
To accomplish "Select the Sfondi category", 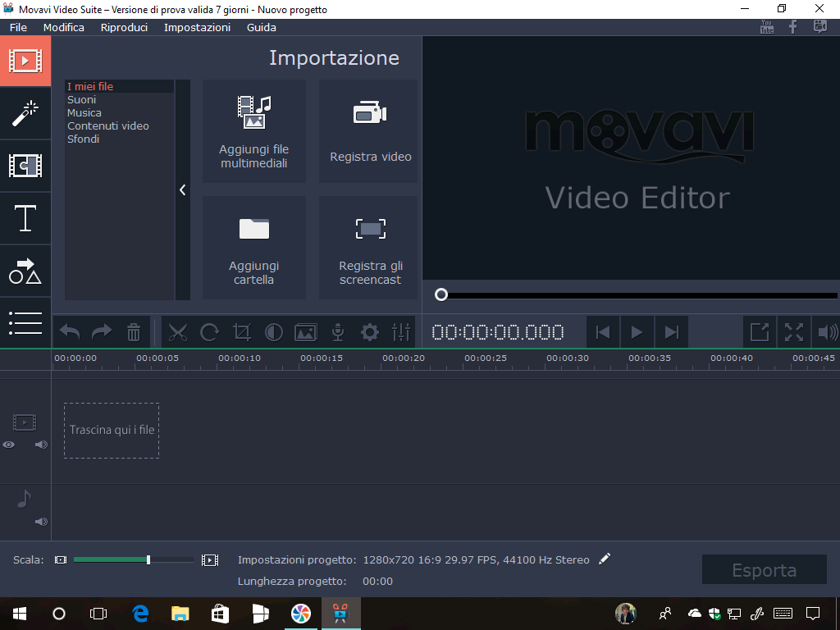I will tap(83, 139).
